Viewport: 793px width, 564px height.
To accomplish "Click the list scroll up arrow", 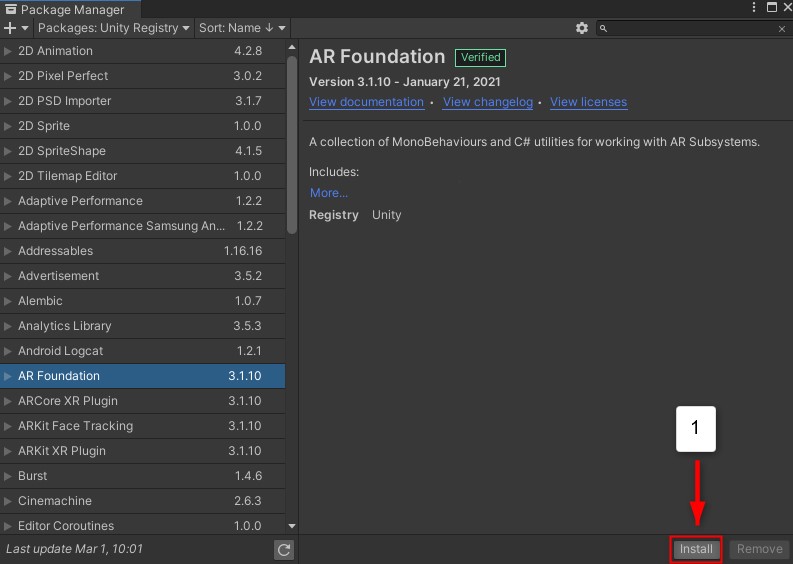I will 292,47.
